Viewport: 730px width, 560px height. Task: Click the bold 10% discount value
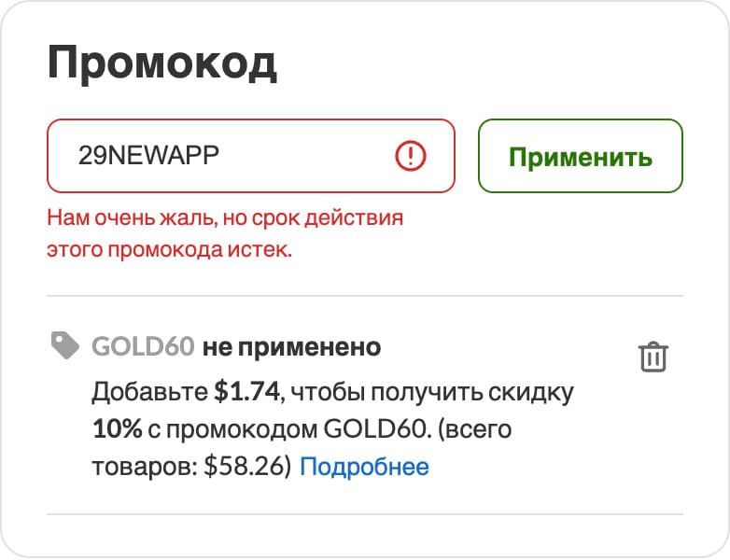pyautogui.click(x=117, y=429)
